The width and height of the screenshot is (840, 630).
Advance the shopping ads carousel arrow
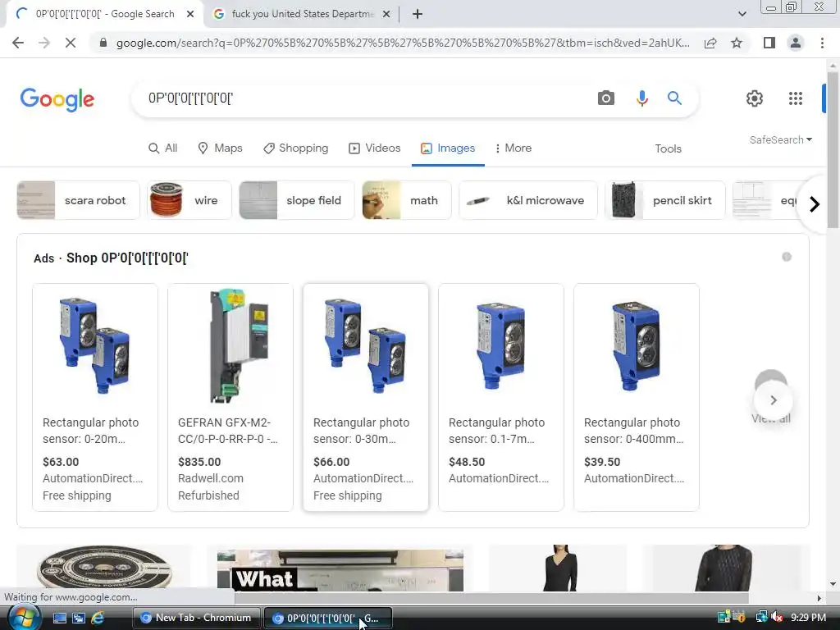773,400
